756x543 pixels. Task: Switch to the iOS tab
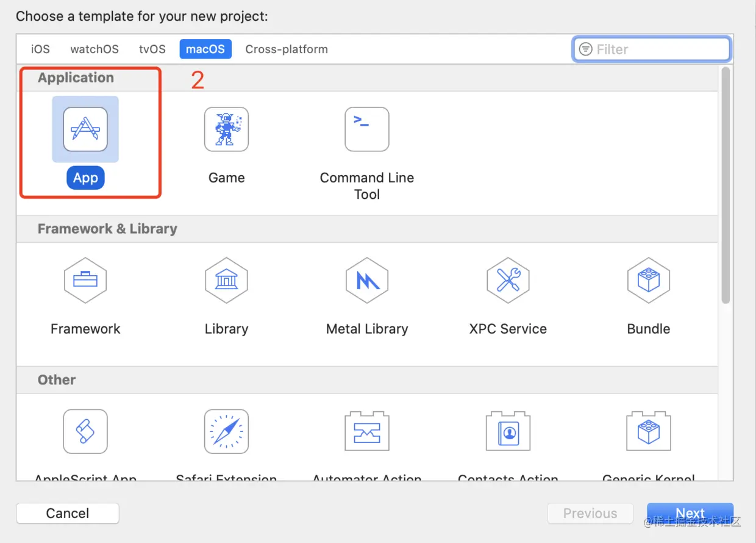(x=40, y=49)
